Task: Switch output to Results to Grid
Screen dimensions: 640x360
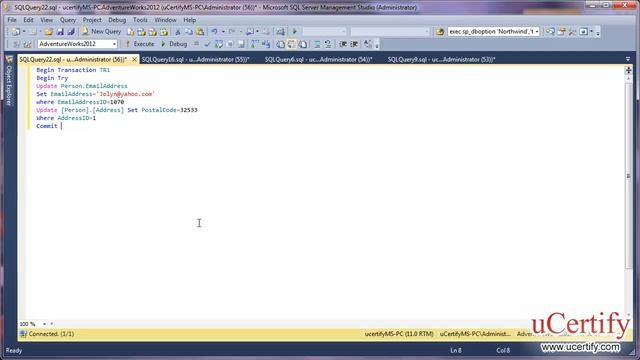Action: point(291,44)
